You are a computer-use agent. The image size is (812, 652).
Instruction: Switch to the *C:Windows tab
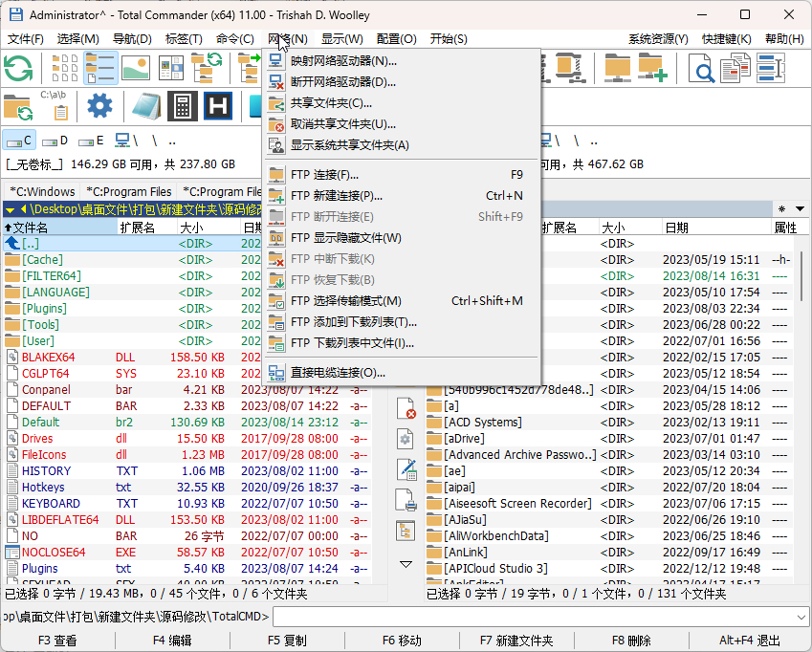click(42, 191)
